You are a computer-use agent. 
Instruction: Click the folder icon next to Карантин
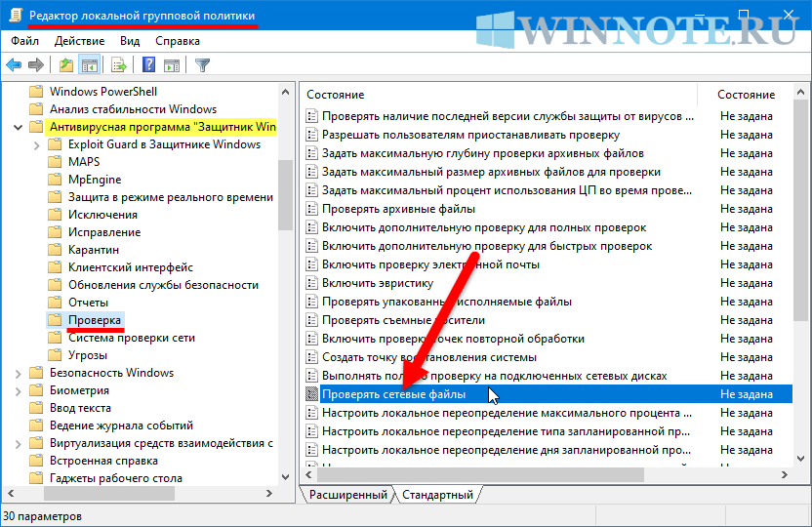[55, 250]
